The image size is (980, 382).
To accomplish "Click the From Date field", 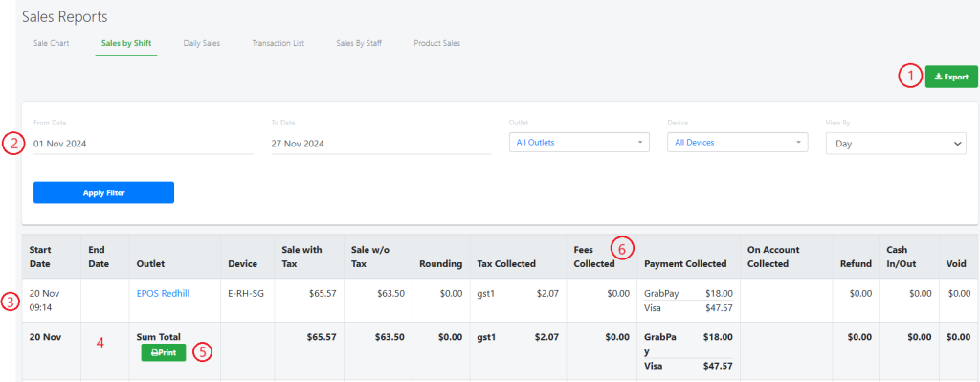I will click(144, 144).
